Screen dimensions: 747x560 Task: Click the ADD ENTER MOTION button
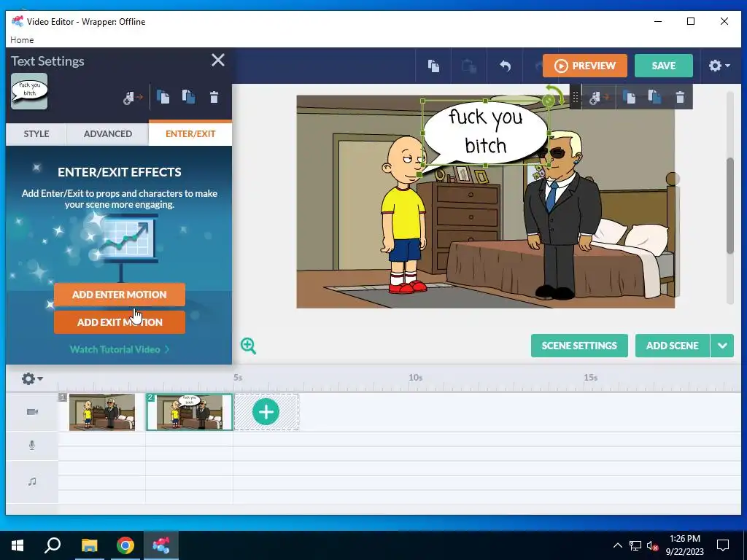tap(120, 295)
